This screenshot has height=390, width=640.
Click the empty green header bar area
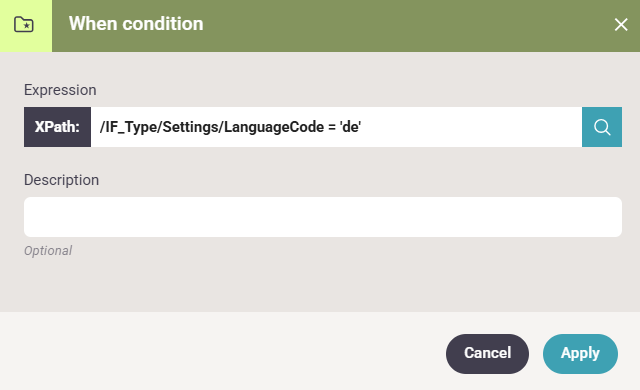(x=408, y=24)
